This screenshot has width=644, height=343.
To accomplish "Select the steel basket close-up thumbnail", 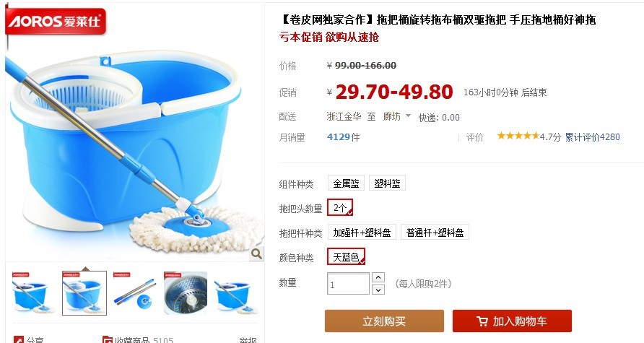I will click(186, 293).
